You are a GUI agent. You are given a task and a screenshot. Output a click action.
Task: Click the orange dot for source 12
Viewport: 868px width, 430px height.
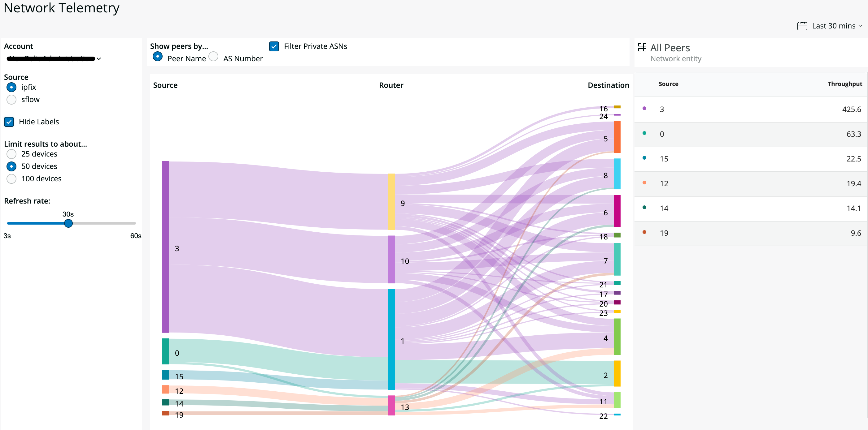tap(644, 183)
